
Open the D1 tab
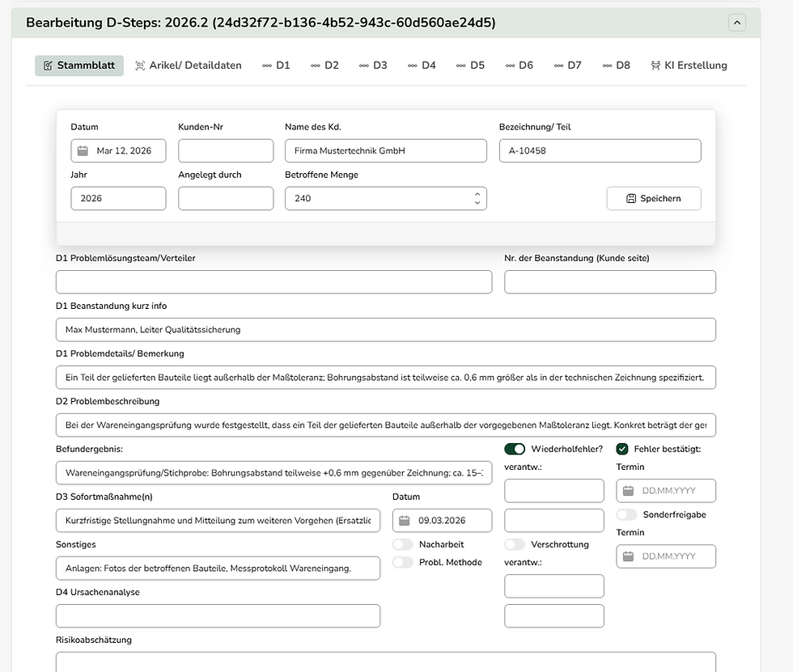[276, 66]
